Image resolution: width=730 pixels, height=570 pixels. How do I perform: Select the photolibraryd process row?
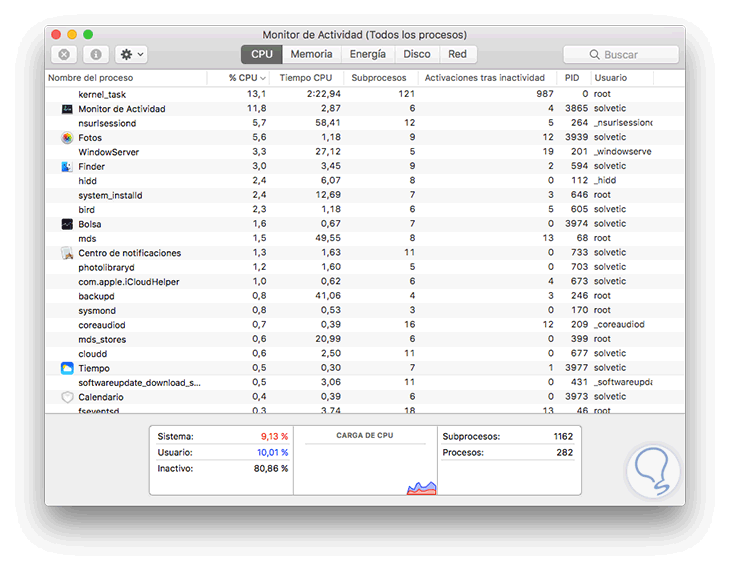coord(365,268)
